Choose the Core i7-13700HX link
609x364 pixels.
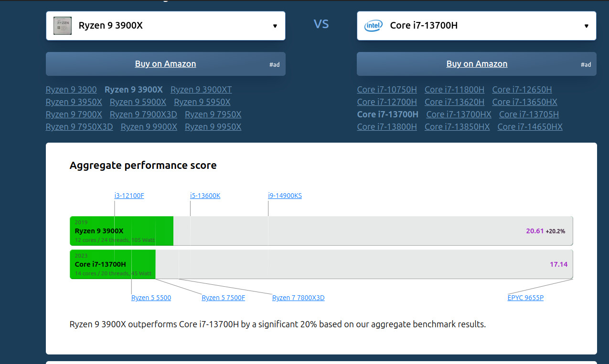[459, 114]
